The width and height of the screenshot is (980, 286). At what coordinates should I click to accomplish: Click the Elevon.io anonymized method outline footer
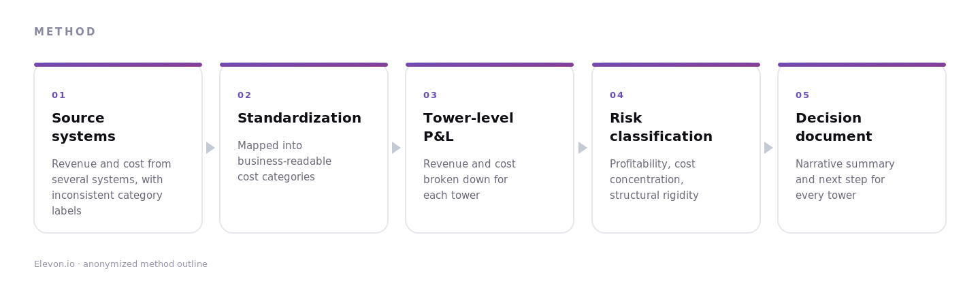[120, 264]
